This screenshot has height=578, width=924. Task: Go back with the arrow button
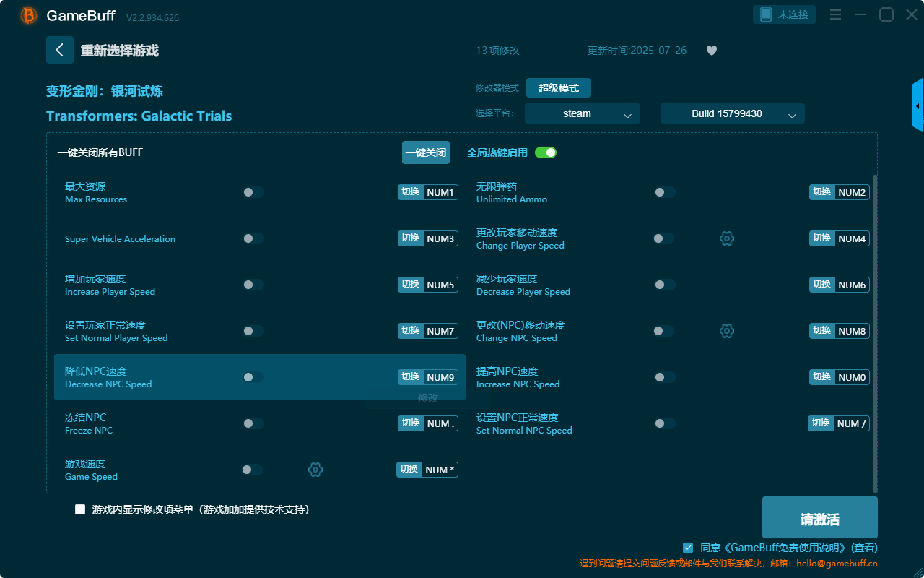(x=60, y=50)
